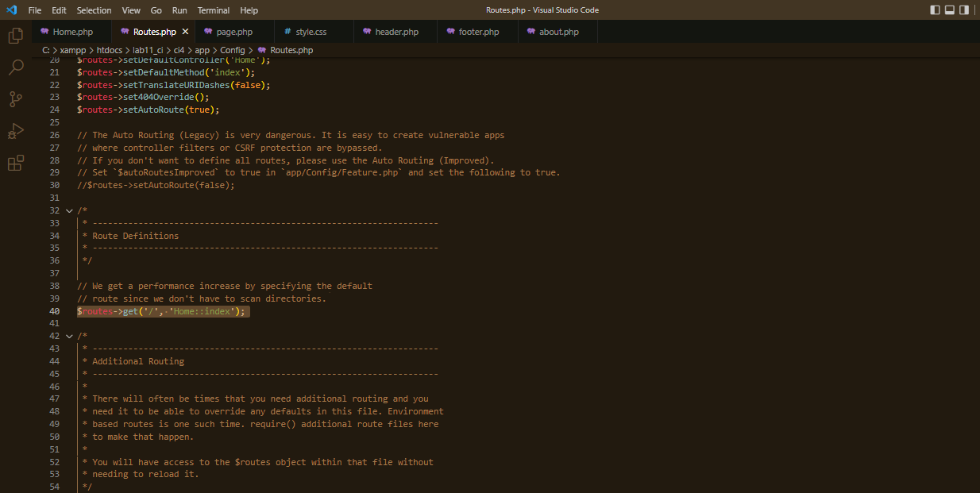
Task: Open the Extensions view icon
Action: point(15,163)
